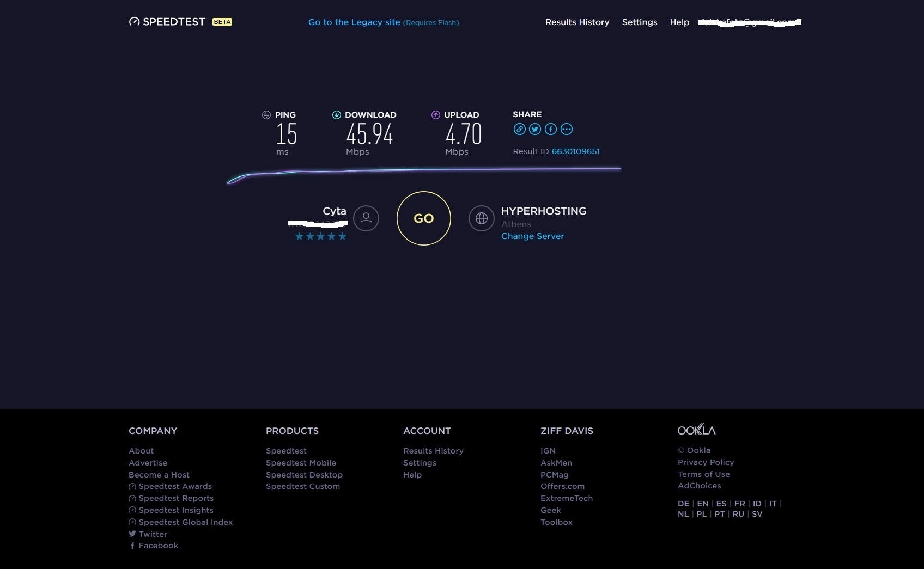Switch language to NL
This screenshot has width=924, height=569.
tap(683, 514)
